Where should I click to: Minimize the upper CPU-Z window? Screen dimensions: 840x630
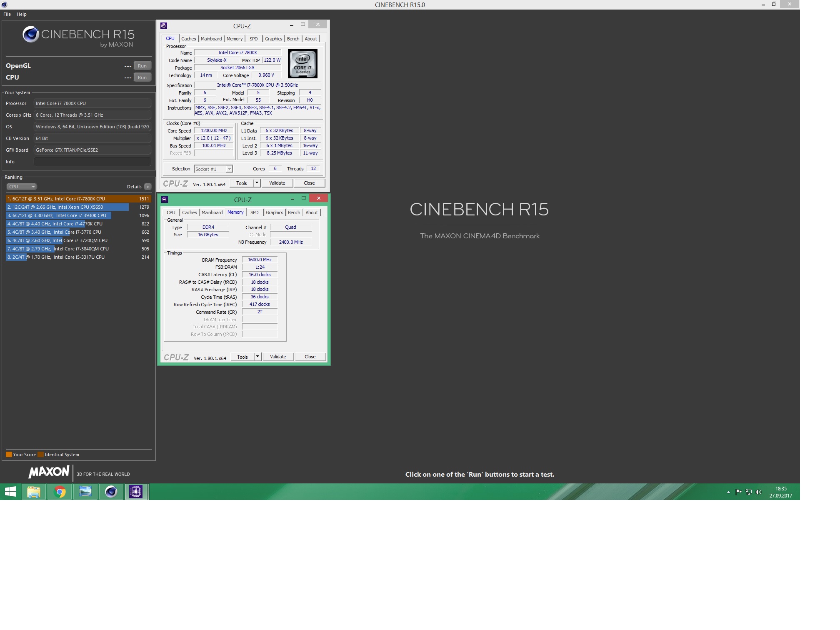point(292,25)
